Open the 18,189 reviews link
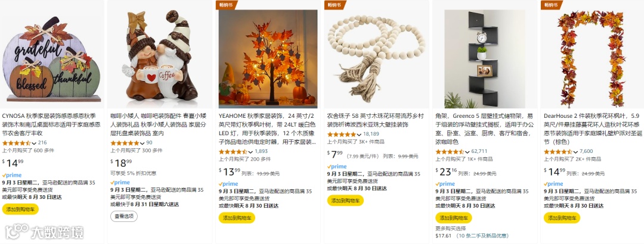Image resolution: width=644 pixels, height=244 pixels. [x=371, y=134]
